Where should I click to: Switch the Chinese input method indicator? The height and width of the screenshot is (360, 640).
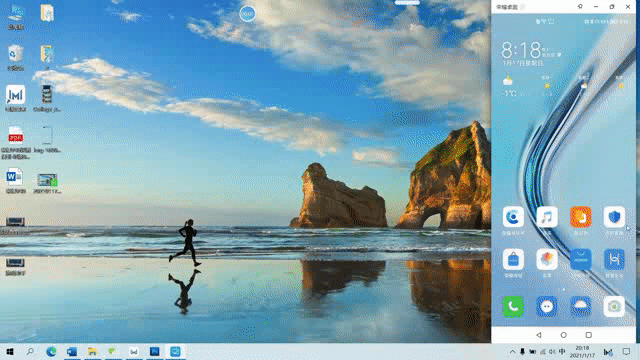[x=562, y=351]
